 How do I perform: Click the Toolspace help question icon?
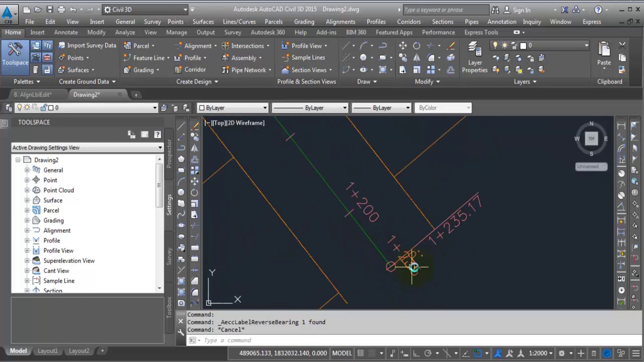pos(157,134)
